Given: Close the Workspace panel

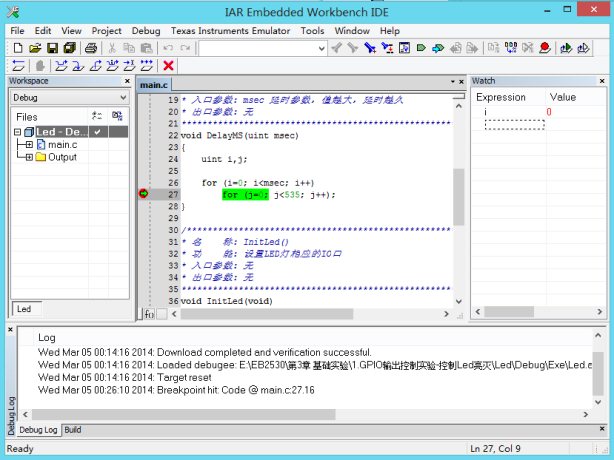Looking at the screenshot, I should [127, 81].
